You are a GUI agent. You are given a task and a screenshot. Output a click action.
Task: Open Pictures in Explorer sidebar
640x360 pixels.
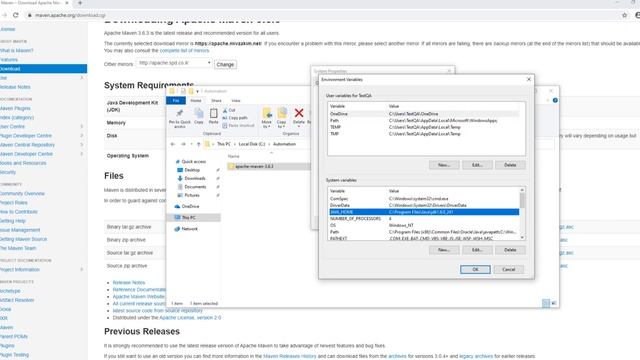(x=188, y=196)
